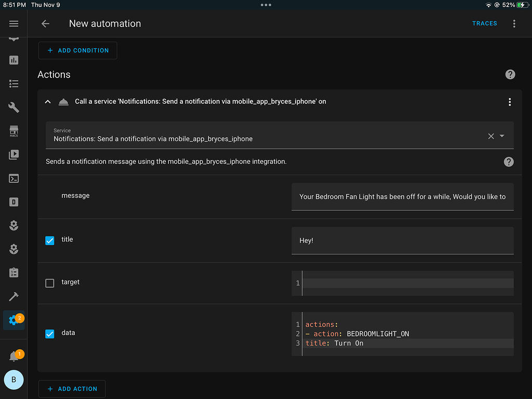The image size is (532, 399).
Task: Click the ADD CONDITION button
Action: (77, 50)
